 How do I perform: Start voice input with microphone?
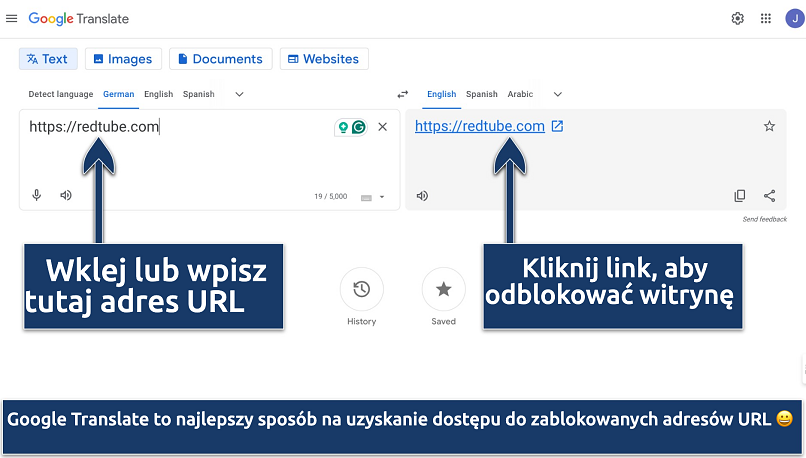[36, 195]
